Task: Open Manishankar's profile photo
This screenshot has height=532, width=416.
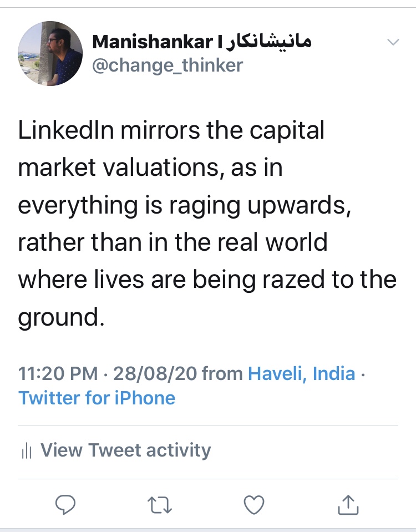Action: [x=50, y=53]
